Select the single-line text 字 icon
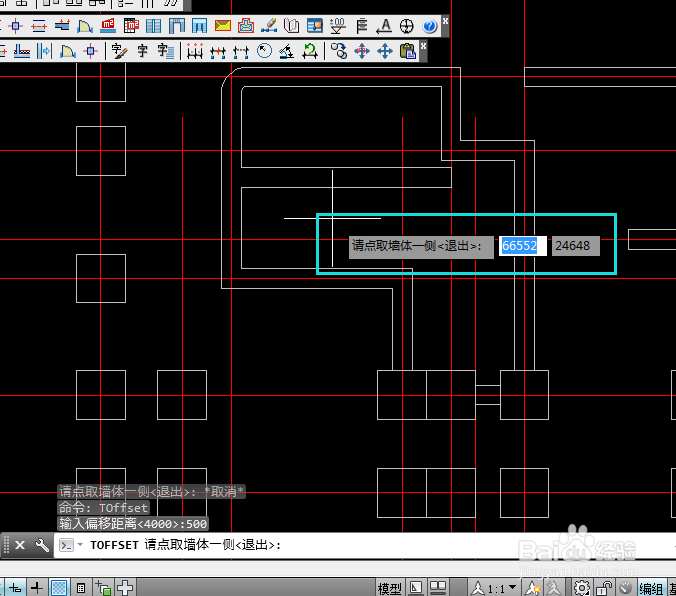This screenshot has width=676, height=596. click(x=142, y=51)
